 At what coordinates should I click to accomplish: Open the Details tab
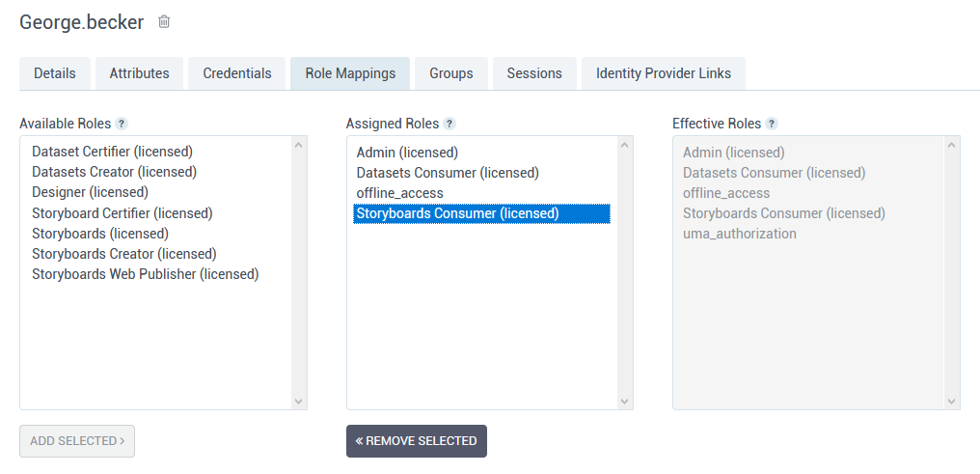55,73
